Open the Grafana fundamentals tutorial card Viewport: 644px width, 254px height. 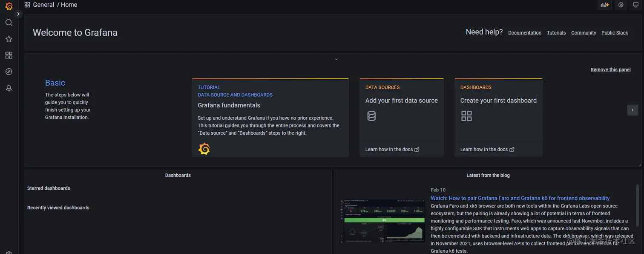pyautogui.click(x=270, y=117)
